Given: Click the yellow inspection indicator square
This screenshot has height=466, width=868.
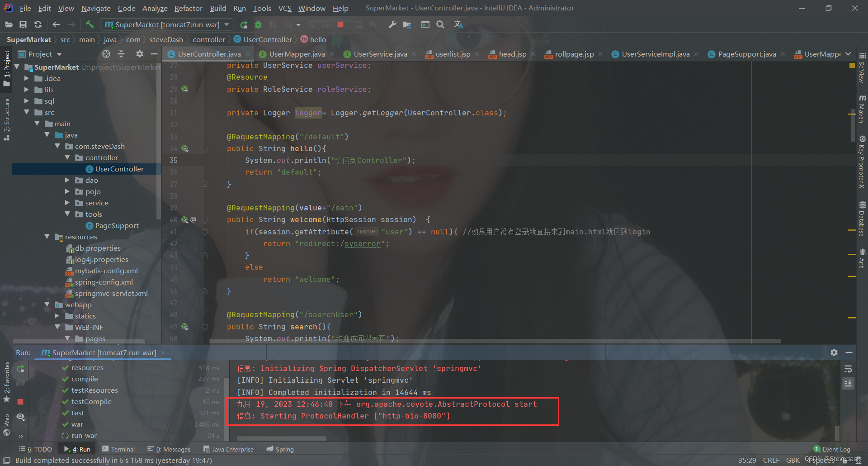Looking at the screenshot, I should (x=852, y=66).
